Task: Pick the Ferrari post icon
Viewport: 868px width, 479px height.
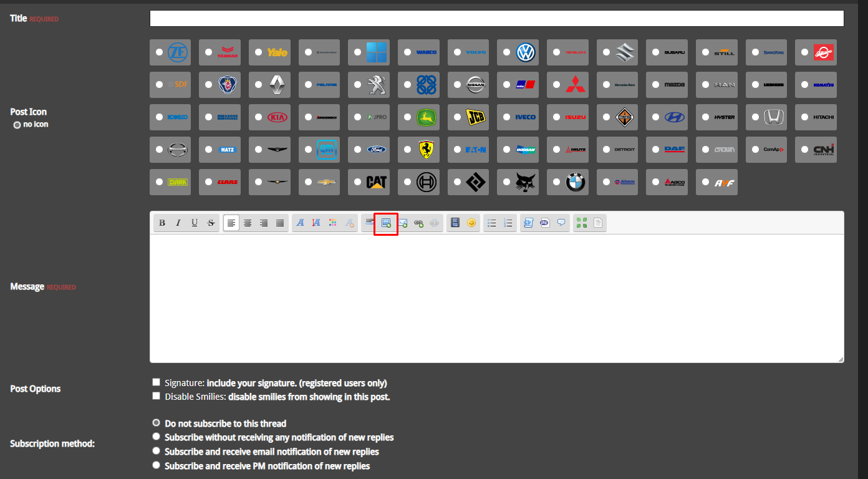Action: point(407,150)
